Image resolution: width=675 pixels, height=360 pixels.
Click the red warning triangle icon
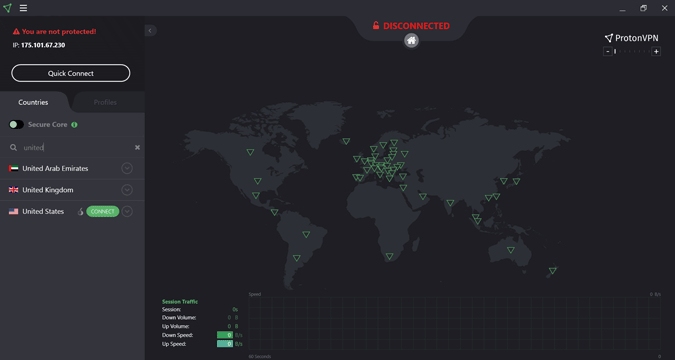tap(16, 31)
